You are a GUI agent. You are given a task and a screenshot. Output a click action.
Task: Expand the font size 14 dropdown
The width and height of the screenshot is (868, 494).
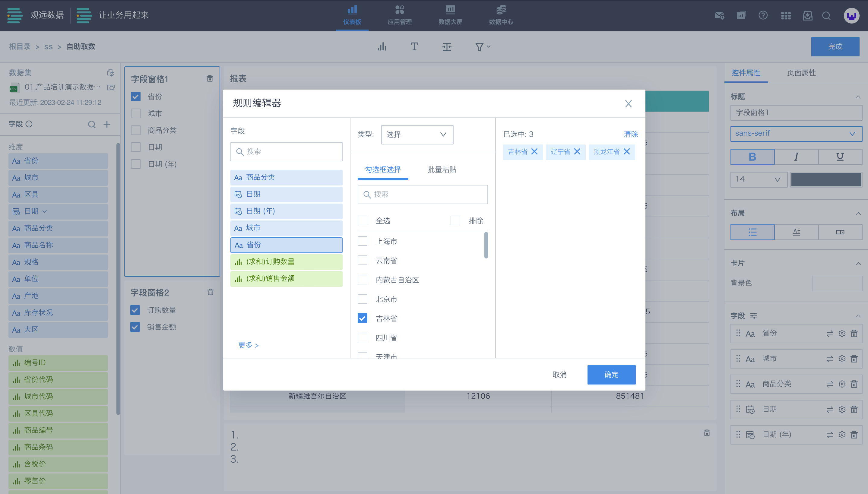(x=759, y=179)
